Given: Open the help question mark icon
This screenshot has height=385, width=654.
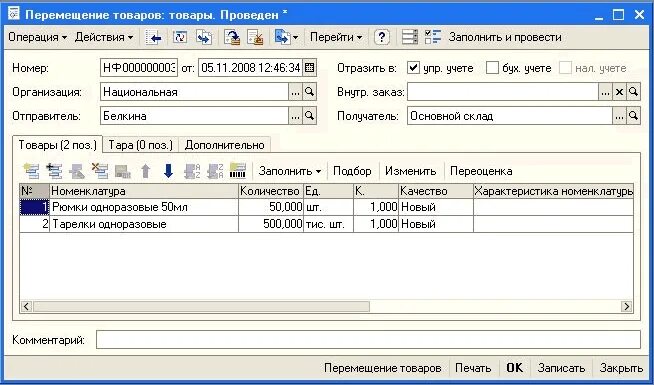Looking at the screenshot, I should click(382, 38).
